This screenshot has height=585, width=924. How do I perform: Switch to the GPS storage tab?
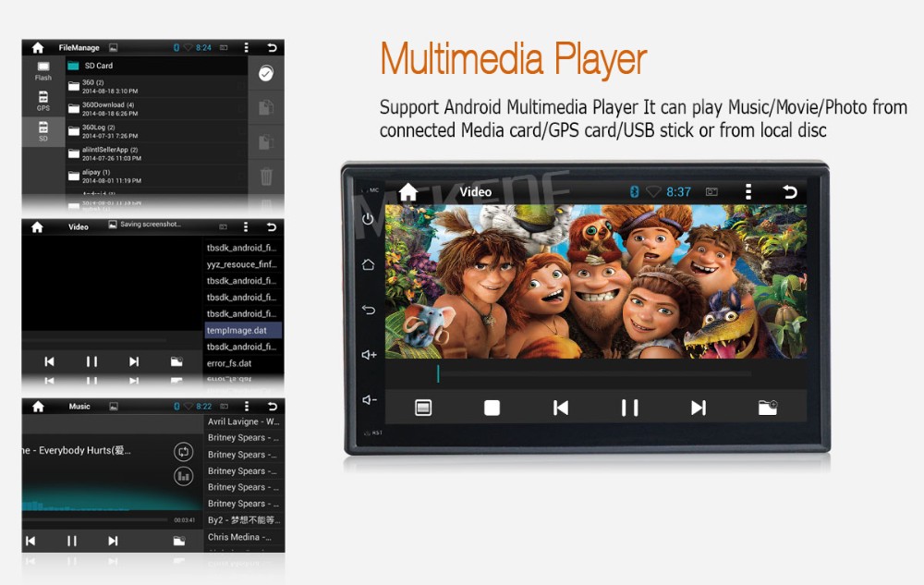[43, 101]
